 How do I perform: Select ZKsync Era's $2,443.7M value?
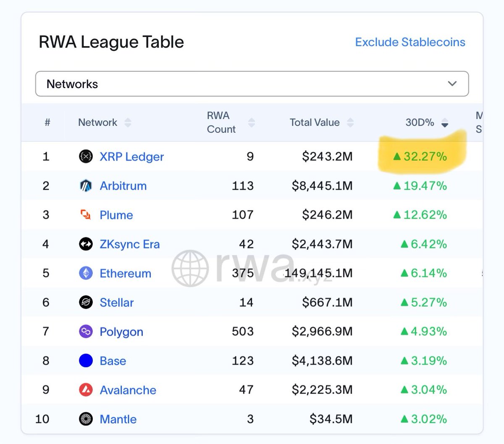(322, 244)
